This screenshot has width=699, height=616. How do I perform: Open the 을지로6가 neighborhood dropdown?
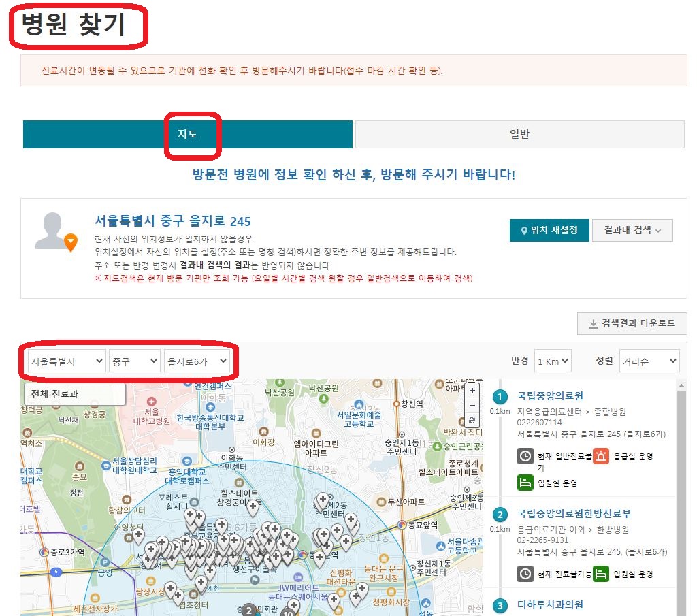tap(196, 361)
